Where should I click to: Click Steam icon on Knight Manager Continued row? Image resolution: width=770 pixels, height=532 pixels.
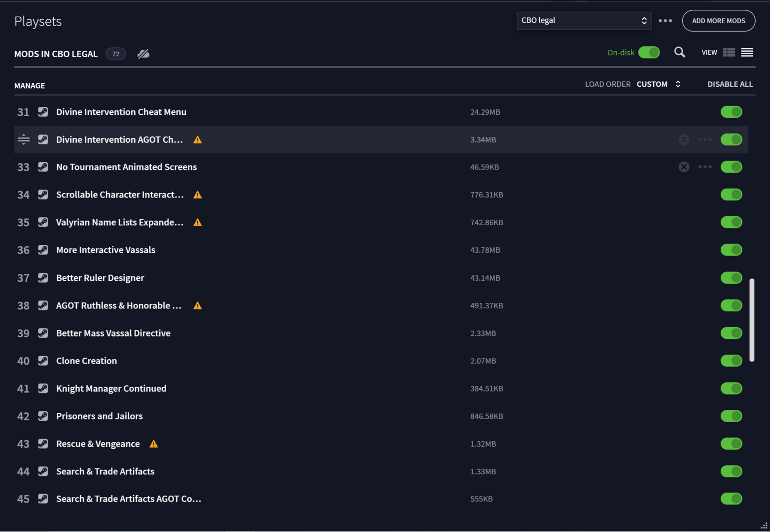point(43,388)
